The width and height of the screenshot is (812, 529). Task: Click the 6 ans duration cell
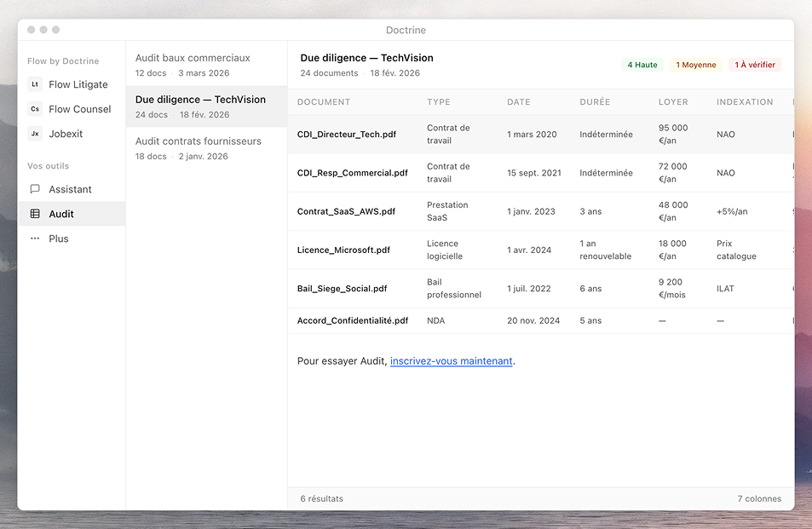click(590, 288)
